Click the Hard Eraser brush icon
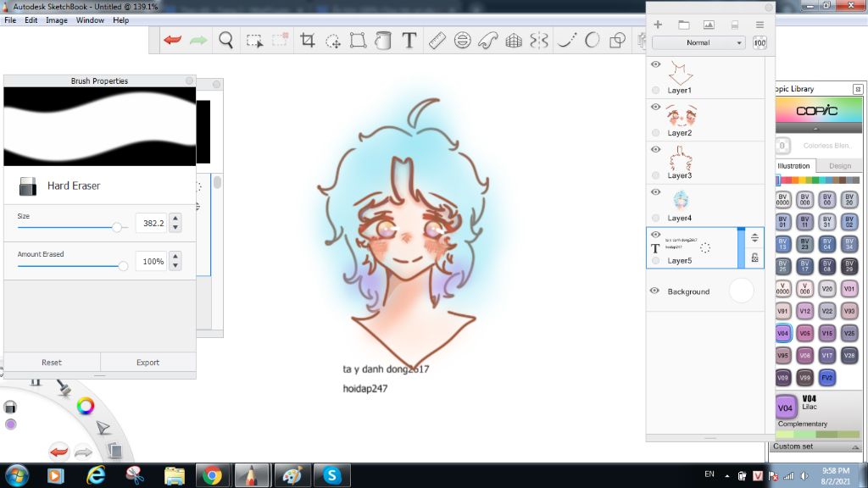Screen dimensions: 868x488 28,186
